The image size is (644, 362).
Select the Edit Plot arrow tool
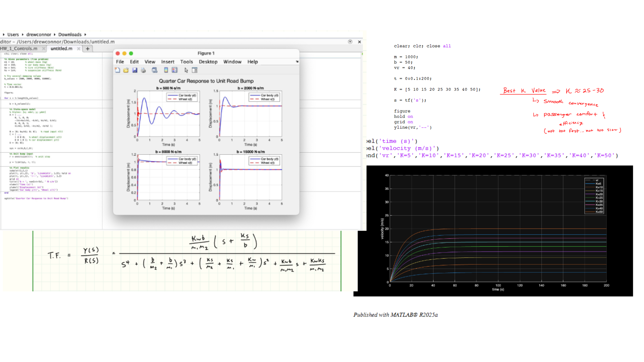tap(186, 70)
